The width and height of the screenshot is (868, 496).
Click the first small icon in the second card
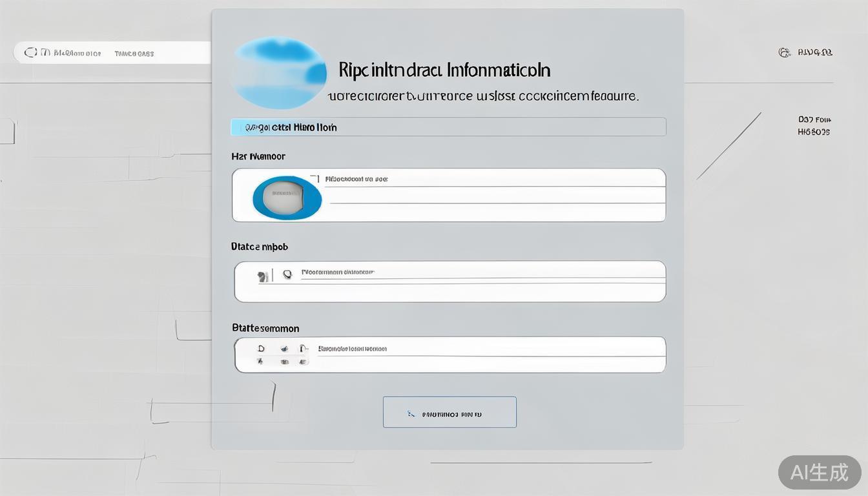point(262,276)
